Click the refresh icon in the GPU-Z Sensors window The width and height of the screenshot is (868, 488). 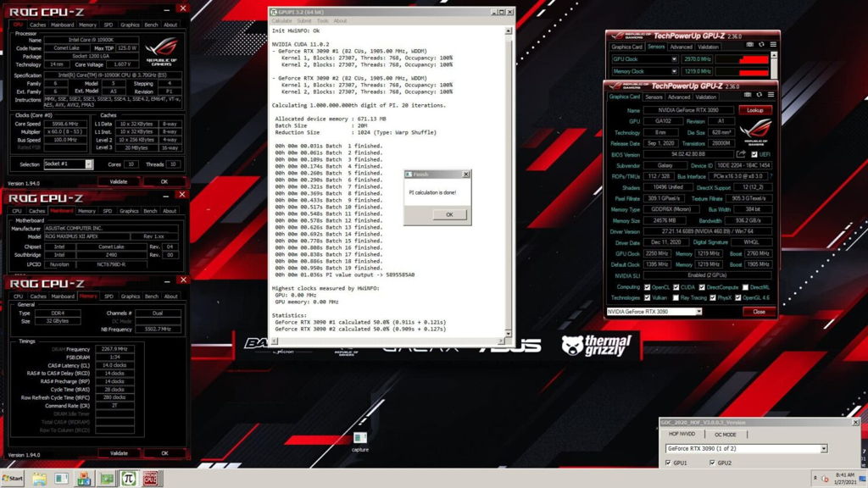point(761,44)
